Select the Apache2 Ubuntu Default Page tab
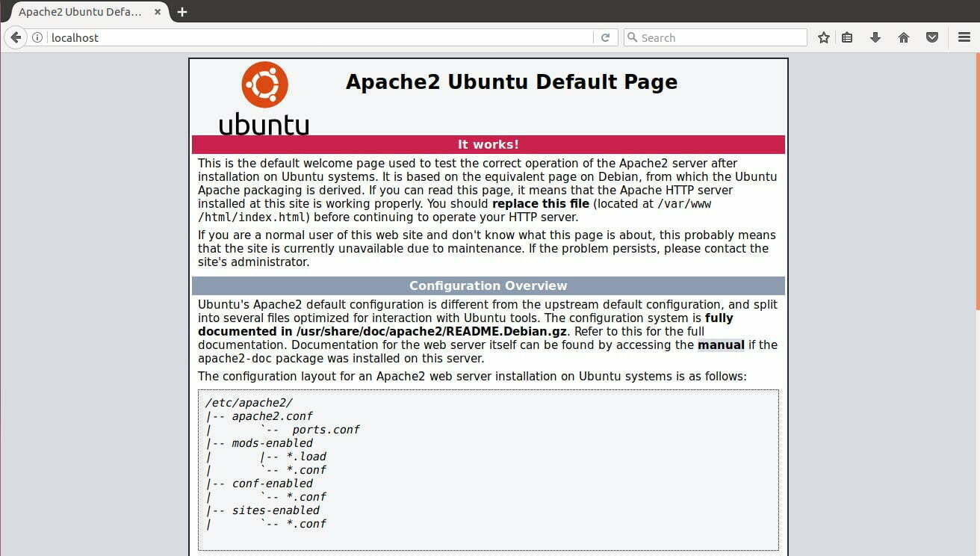This screenshot has height=556, width=980. pyautogui.click(x=88, y=12)
